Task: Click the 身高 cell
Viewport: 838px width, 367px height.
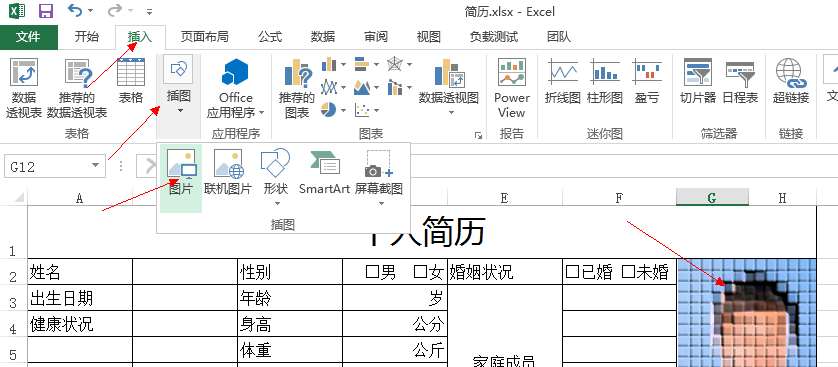Action: point(290,324)
